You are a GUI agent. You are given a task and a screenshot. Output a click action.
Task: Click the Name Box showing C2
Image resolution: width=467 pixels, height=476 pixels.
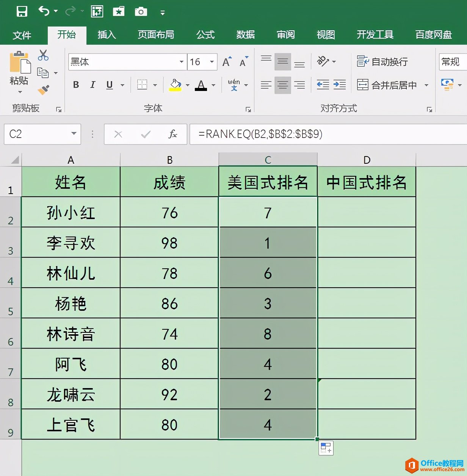click(42, 134)
